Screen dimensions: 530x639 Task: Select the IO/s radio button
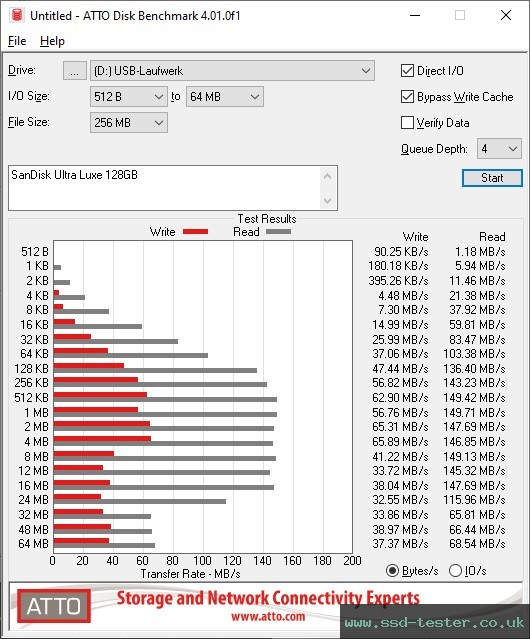pos(455,571)
